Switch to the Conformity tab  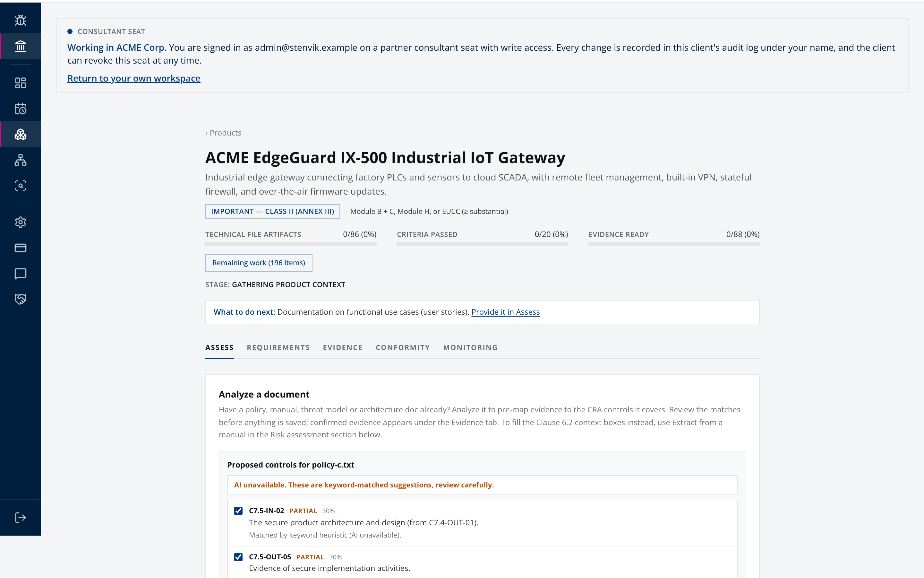pyautogui.click(x=403, y=347)
